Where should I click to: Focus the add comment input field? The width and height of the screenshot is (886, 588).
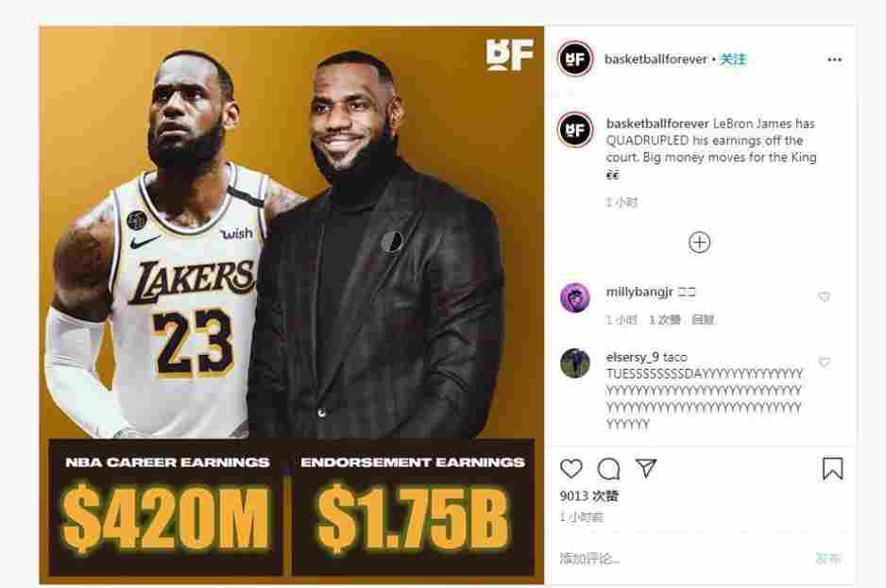click(x=684, y=559)
